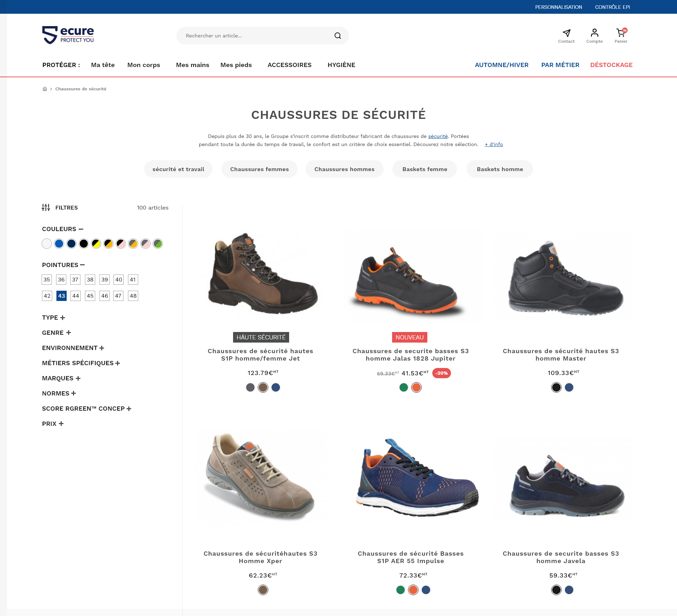677x616 pixels.
Task: Click the search magnifier icon
Action: click(x=337, y=36)
